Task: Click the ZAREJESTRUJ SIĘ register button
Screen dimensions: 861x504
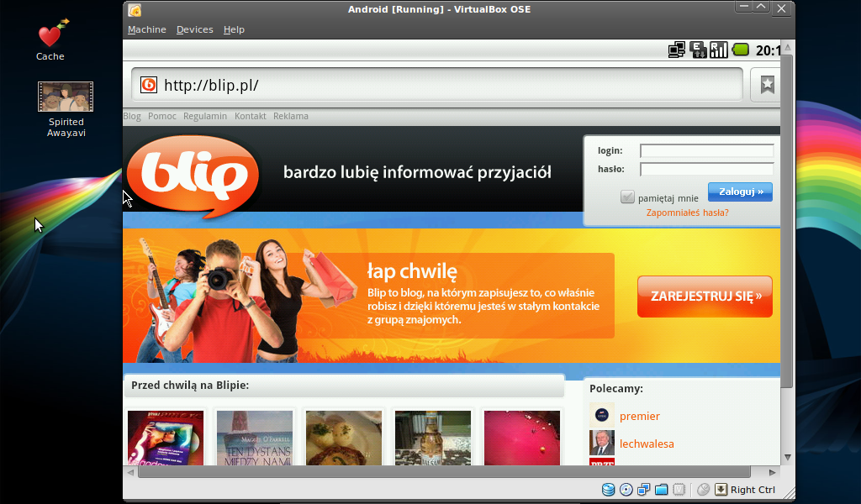Action: (705, 297)
